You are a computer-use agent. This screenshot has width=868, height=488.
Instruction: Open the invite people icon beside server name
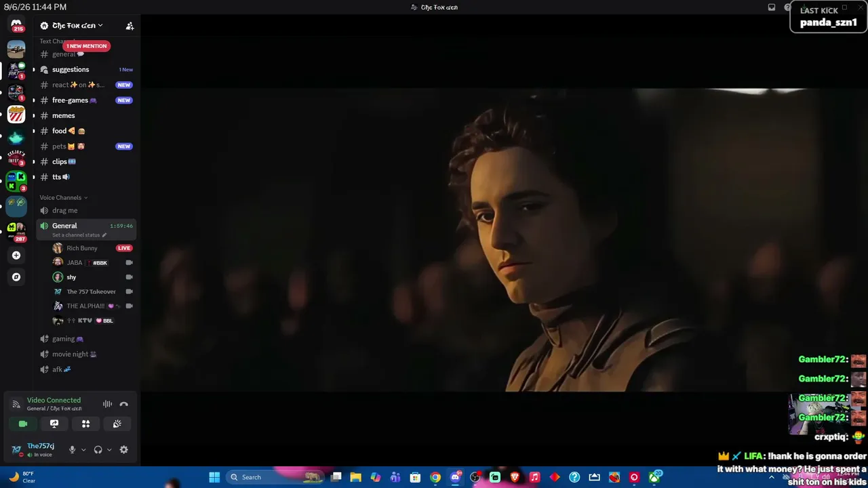[130, 26]
